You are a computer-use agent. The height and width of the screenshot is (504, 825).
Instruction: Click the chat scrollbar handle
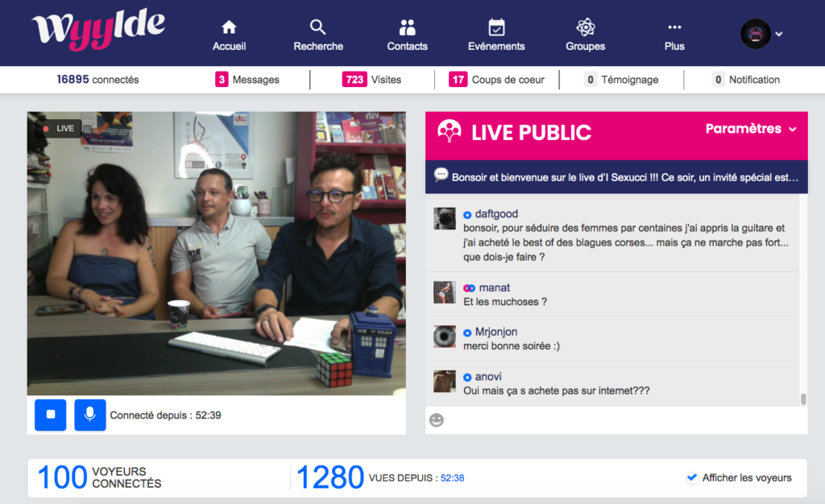pos(803,399)
